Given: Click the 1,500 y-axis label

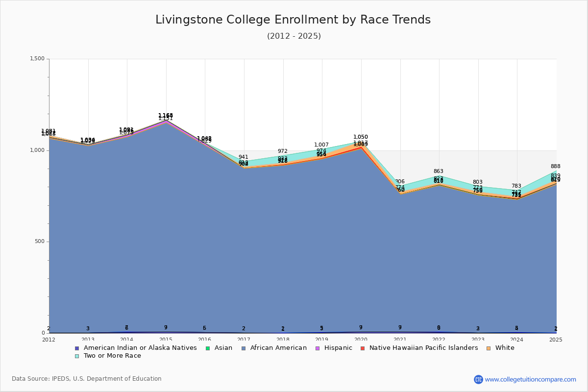Looking at the screenshot, I should click(37, 59).
